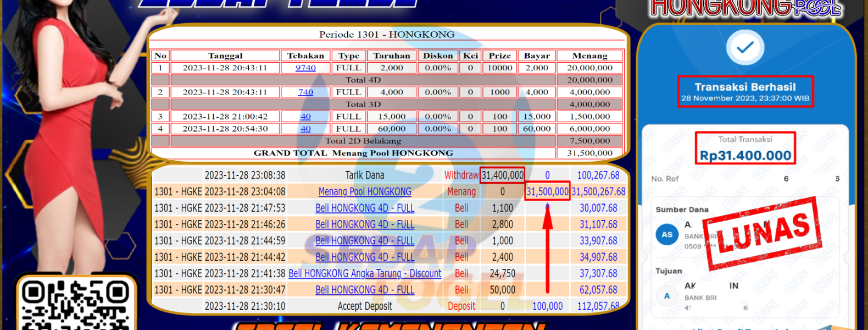
Task: Click the red Deposit type label
Action: [x=461, y=306]
